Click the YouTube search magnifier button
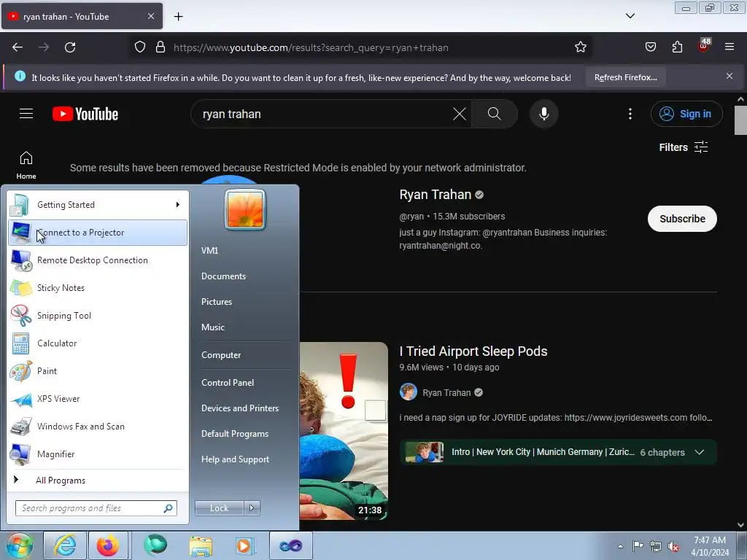747x560 pixels. 495,114
